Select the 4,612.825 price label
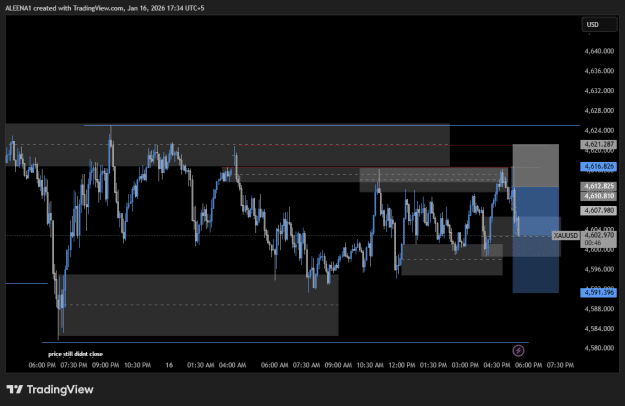This screenshot has height=406, width=625. coord(599,186)
